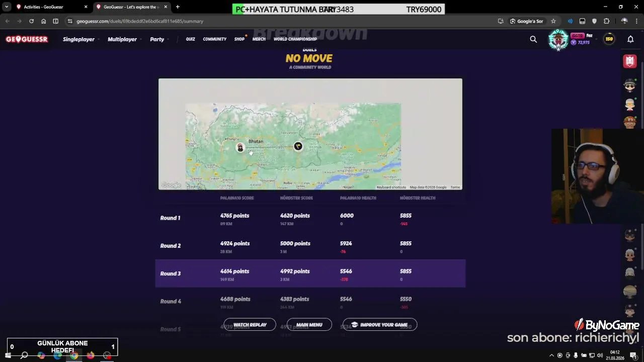Click the GeoGuessr logo in the header
This screenshot has height=362, width=644.
tap(27, 39)
